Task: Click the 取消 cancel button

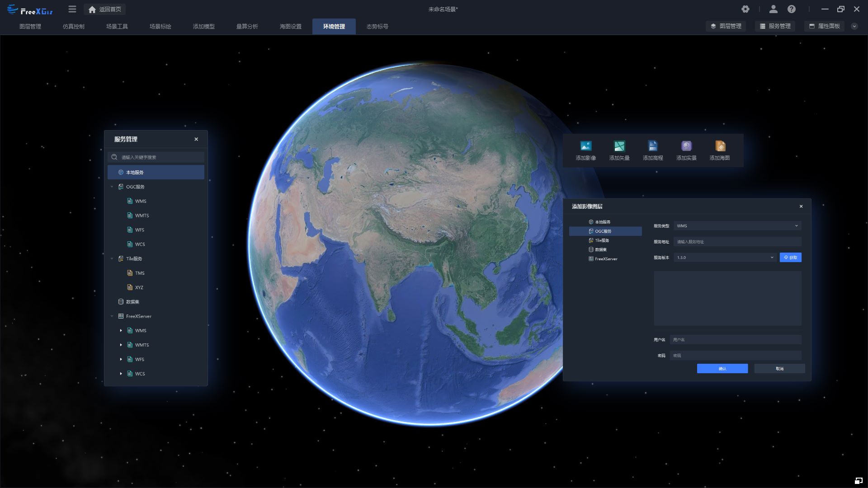Action: (779, 369)
